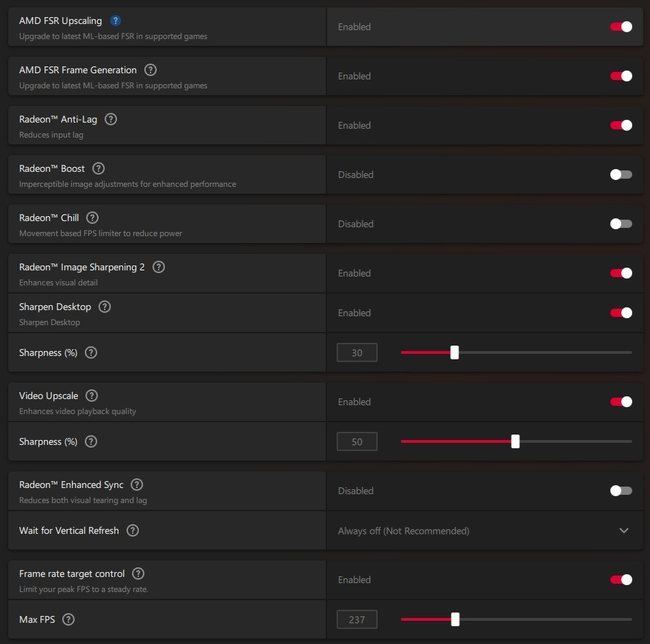The width and height of the screenshot is (650, 644).
Task: Open help for AMD FSR Frame Generation
Action: point(151,70)
